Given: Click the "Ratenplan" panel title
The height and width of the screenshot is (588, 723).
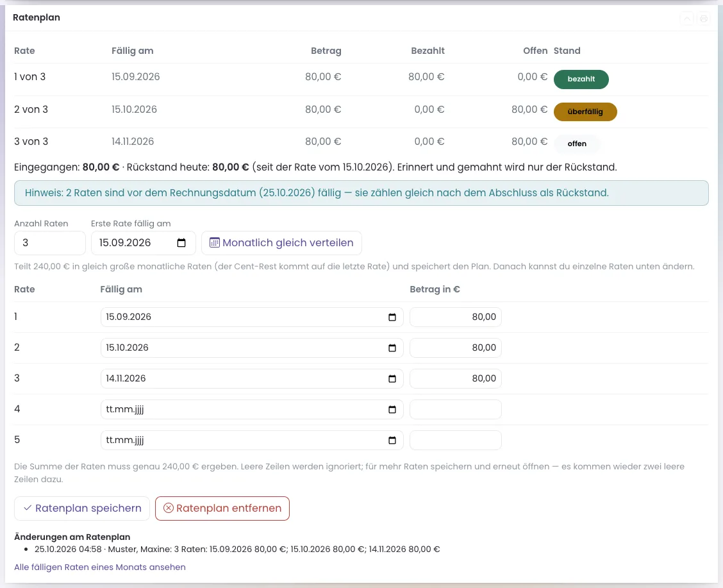Looking at the screenshot, I should click(37, 17).
